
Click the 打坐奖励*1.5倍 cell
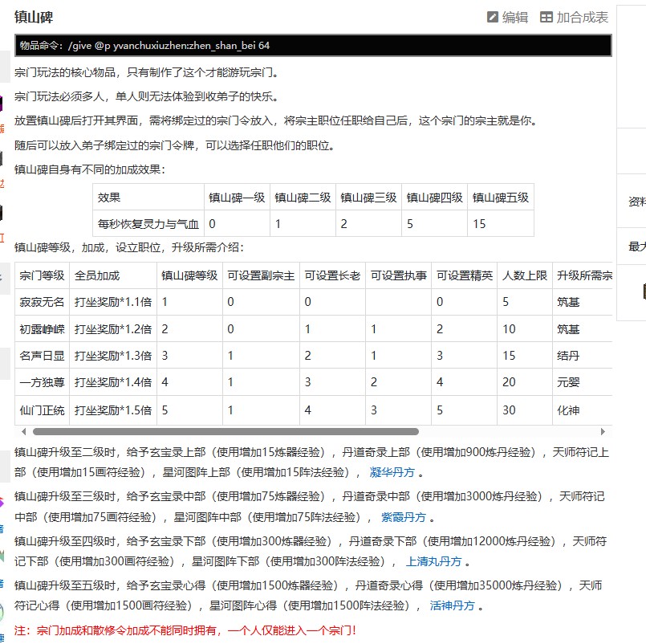113,410
